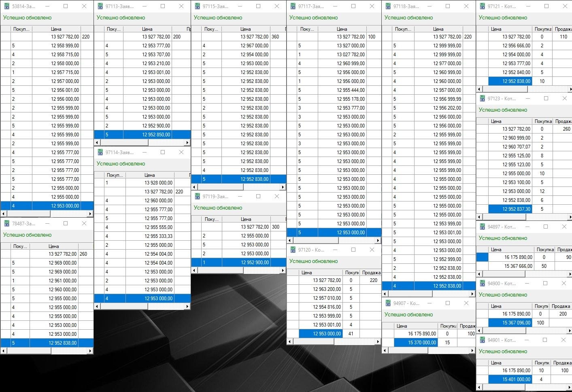This screenshot has width=572, height=392.
Task: Click the title bar icon of window 97115
Action: pyautogui.click(x=197, y=6)
